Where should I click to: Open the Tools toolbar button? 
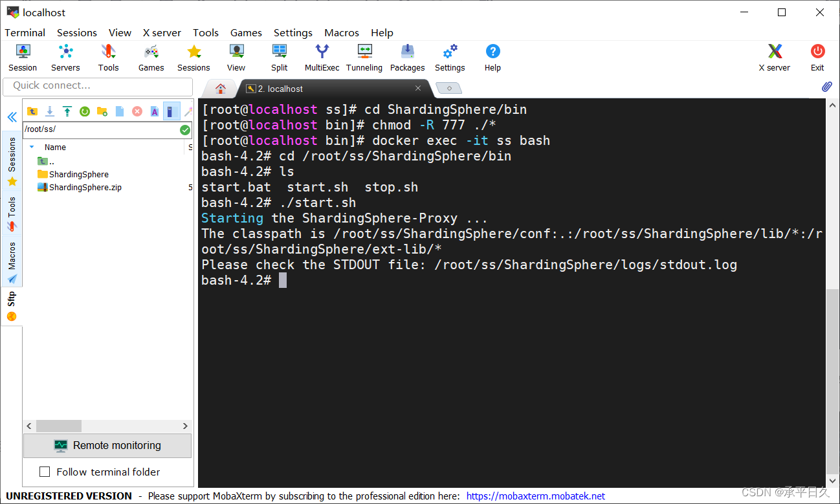point(108,58)
